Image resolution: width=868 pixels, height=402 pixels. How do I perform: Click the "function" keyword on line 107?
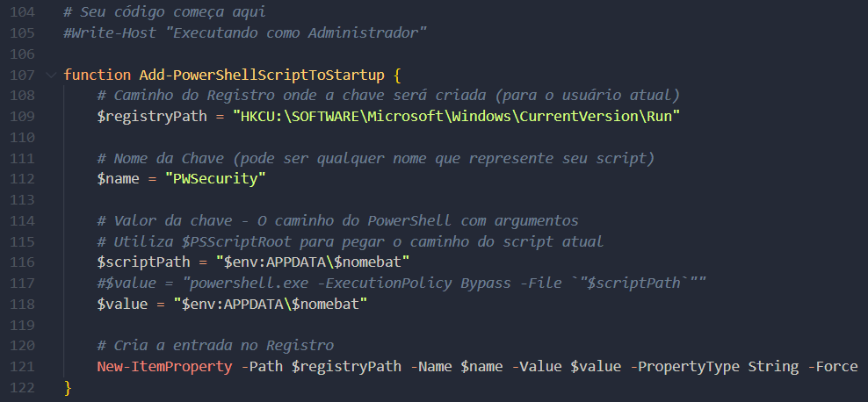(98, 75)
